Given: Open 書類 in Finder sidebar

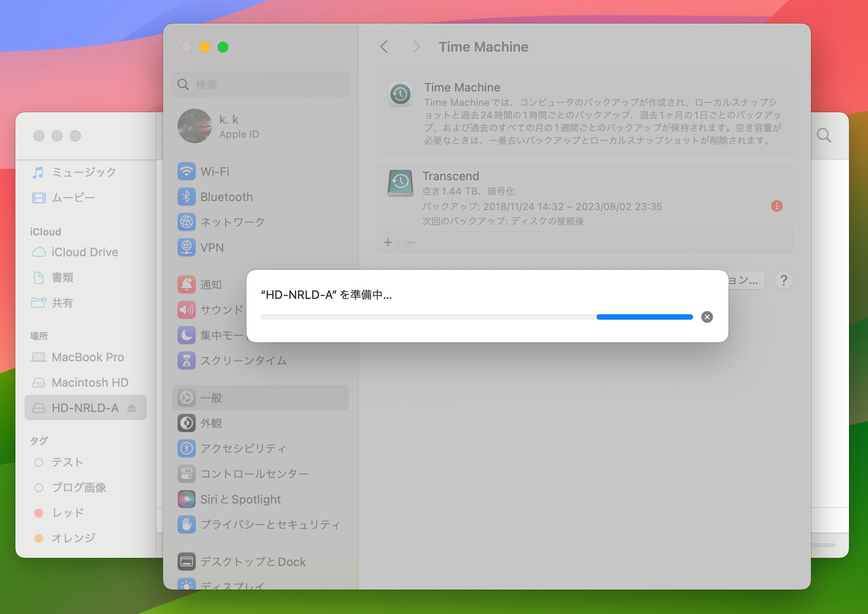Looking at the screenshot, I should (86, 277).
